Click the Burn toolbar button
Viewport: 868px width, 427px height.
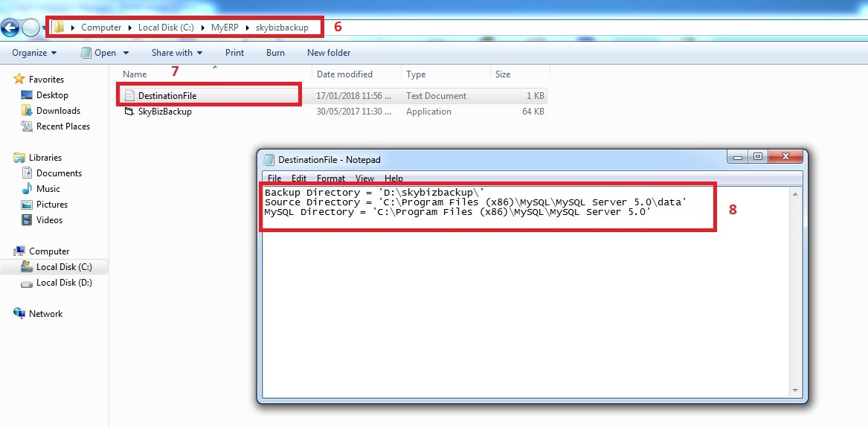(275, 53)
